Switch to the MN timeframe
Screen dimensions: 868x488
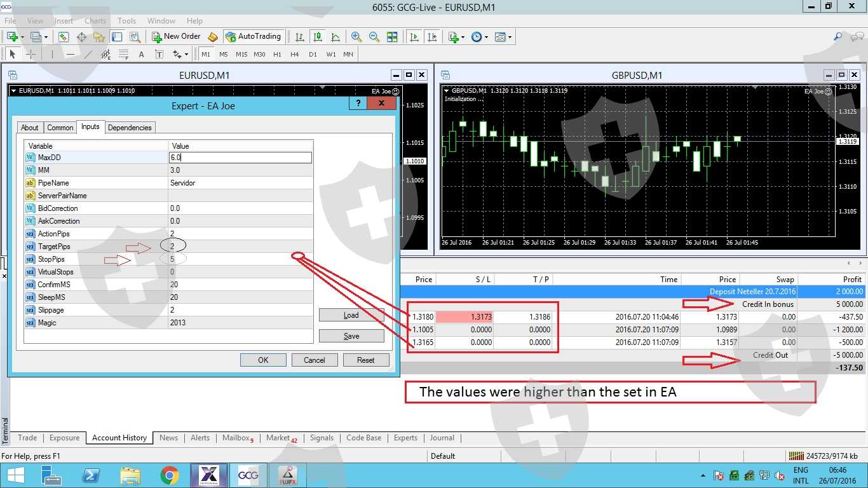348,55
